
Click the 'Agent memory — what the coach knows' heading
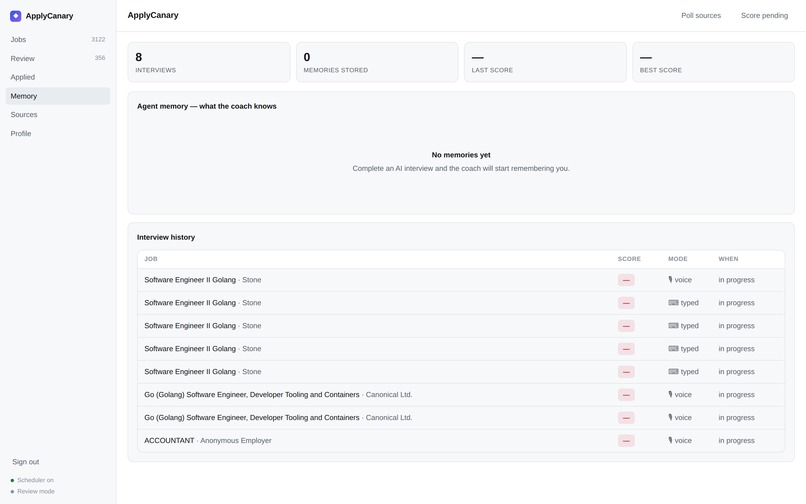[x=207, y=106]
